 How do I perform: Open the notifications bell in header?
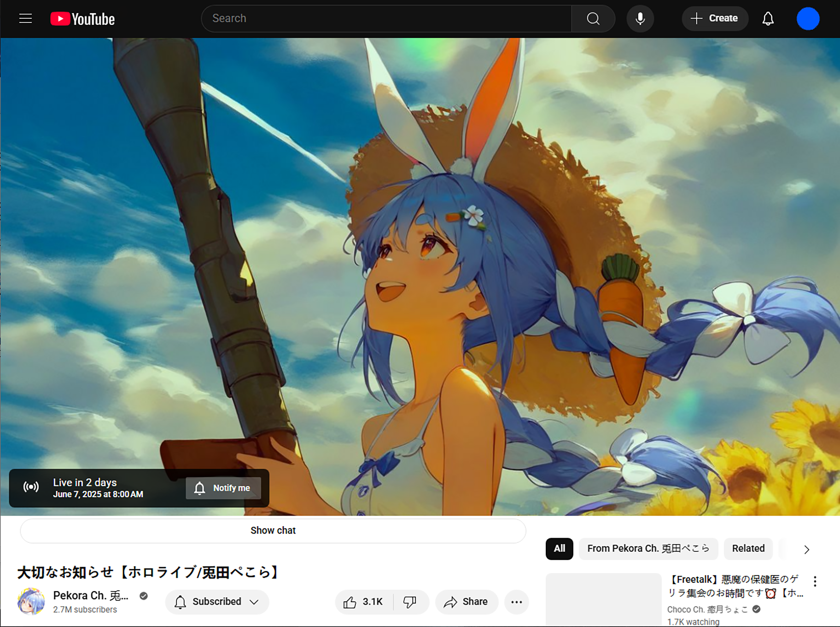click(x=768, y=18)
